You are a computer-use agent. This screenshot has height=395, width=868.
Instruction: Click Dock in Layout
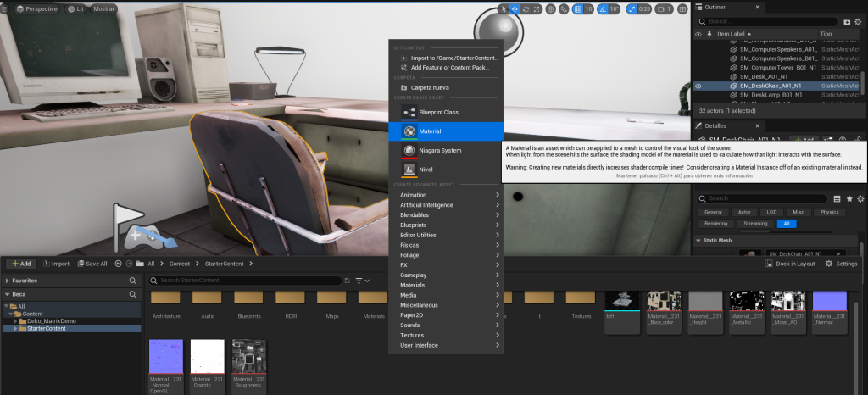tap(790, 264)
